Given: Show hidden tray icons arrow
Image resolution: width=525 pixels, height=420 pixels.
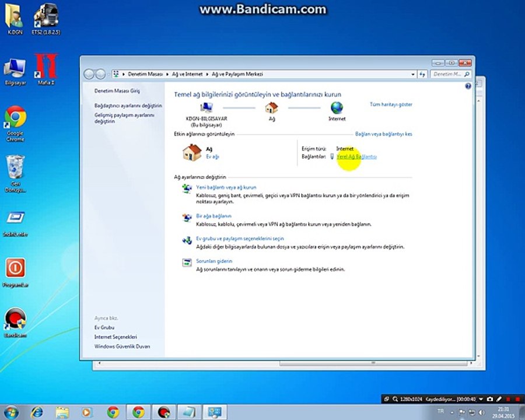Looking at the screenshot, I should (x=452, y=412).
